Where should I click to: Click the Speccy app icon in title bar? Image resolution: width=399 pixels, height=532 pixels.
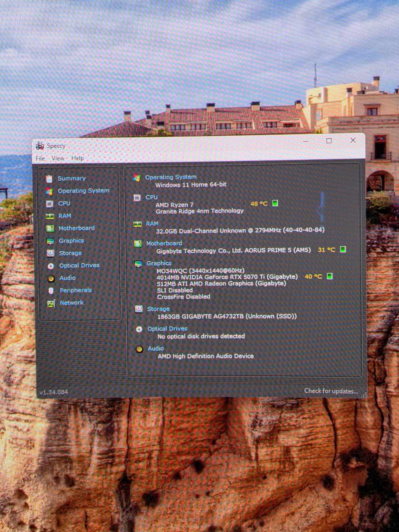[x=40, y=146]
